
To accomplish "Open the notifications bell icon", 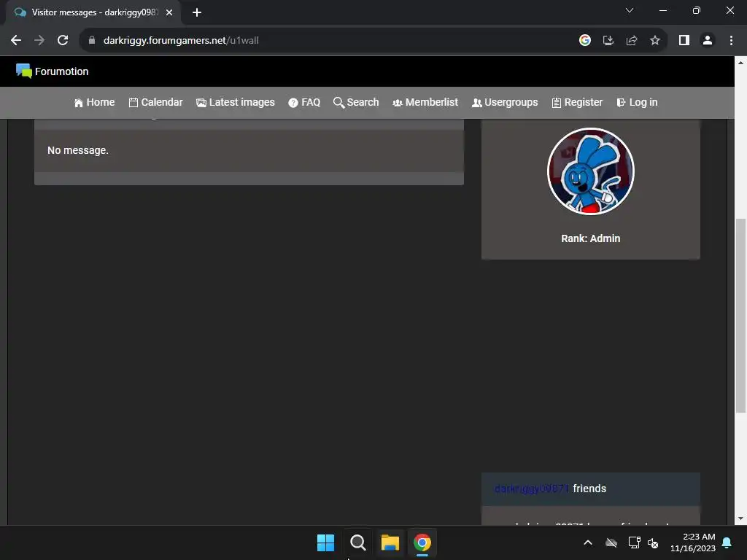I will pos(727,542).
